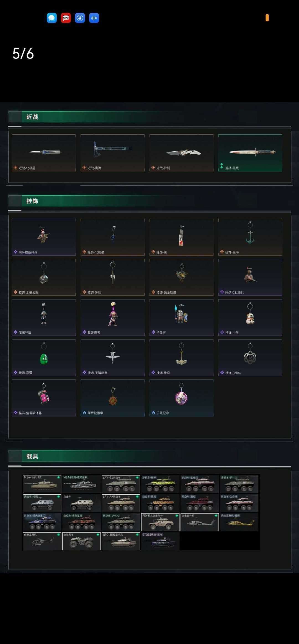Select the 挂饰-黑海 anchor charm
Viewport: 299px width, 644px height.
click(x=250, y=237)
